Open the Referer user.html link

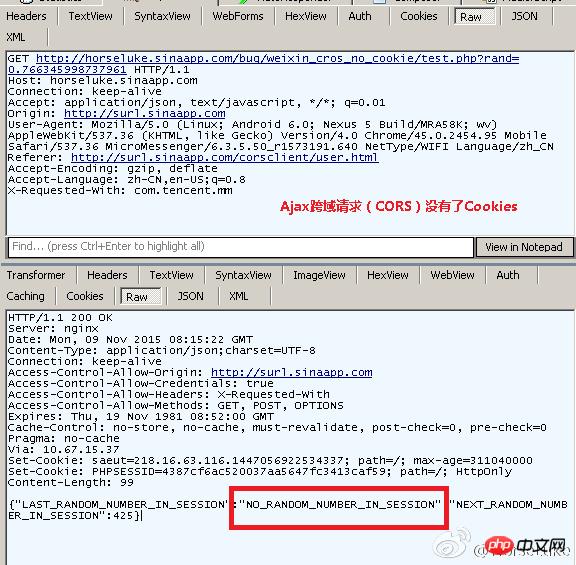tap(224, 158)
